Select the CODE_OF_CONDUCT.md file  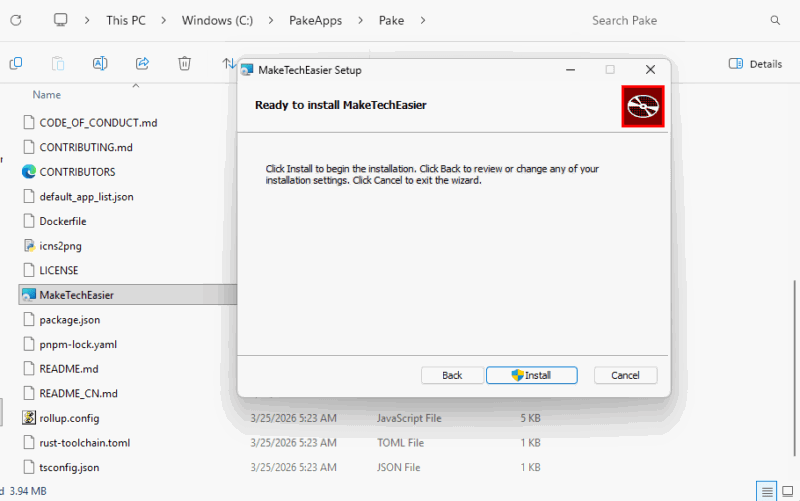(x=98, y=122)
